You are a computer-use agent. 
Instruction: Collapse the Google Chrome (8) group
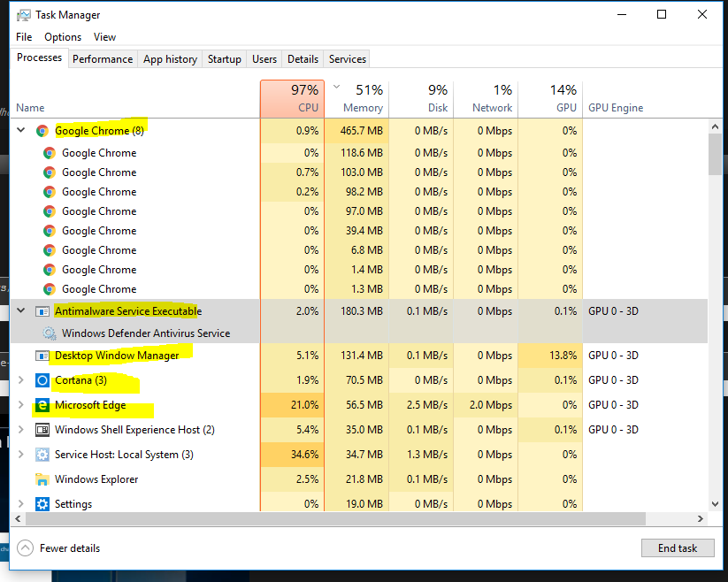(21, 130)
